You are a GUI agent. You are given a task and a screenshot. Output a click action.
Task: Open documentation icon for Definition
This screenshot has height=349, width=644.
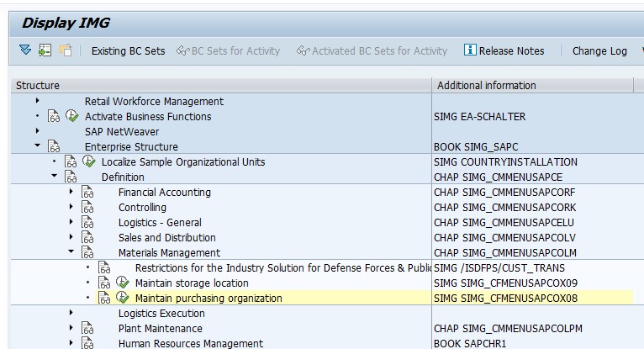click(71, 177)
